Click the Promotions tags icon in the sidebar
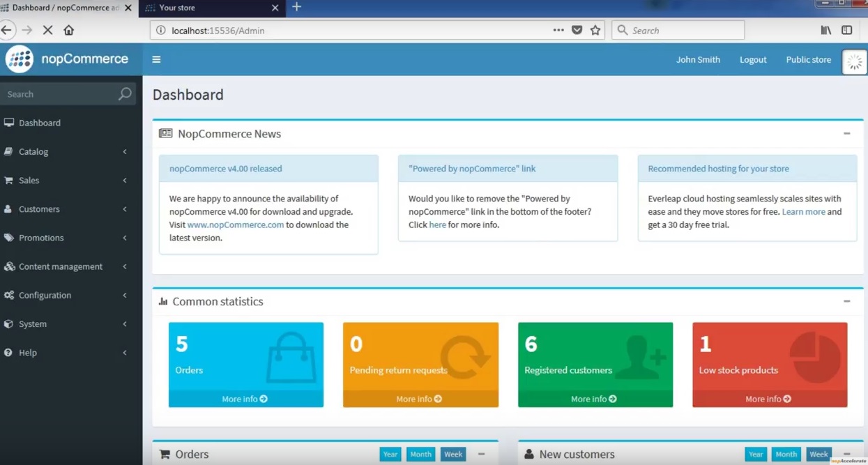The height and width of the screenshot is (465, 868). pyautogui.click(x=8, y=238)
